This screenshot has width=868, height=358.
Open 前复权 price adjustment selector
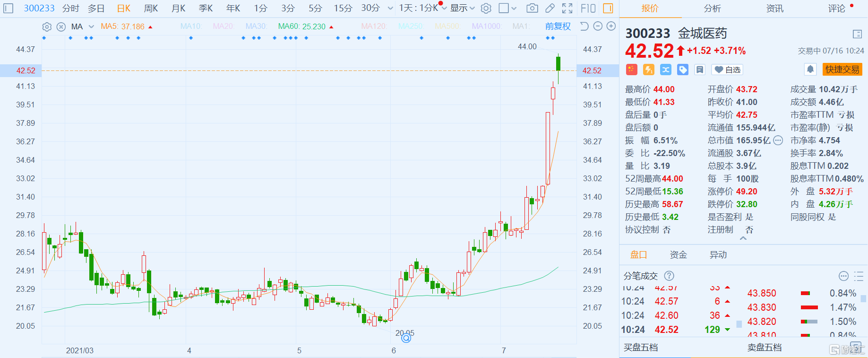pyautogui.click(x=558, y=26)
